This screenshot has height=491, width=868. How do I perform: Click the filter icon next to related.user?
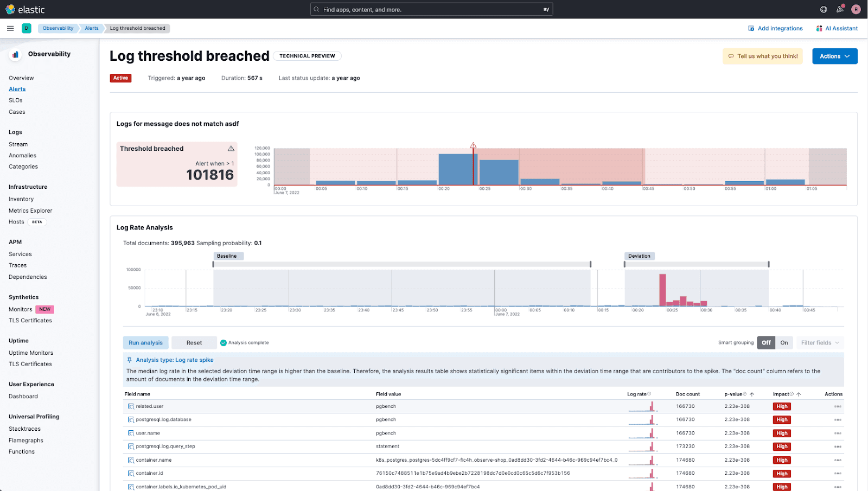click(131, 406)
